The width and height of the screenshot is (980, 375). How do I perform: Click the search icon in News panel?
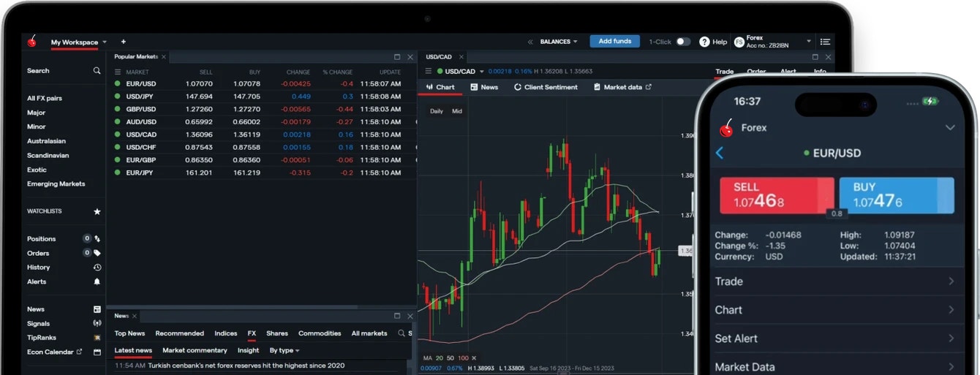(402, 333)
